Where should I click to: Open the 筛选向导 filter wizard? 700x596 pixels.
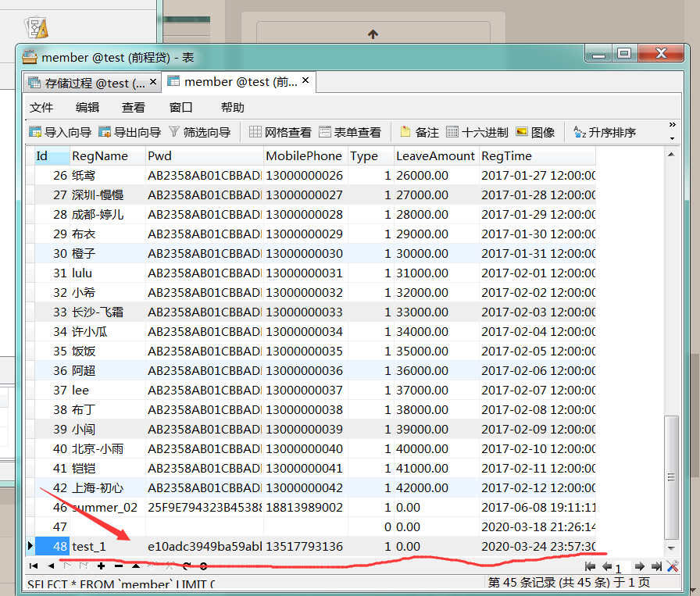point(199,132)
